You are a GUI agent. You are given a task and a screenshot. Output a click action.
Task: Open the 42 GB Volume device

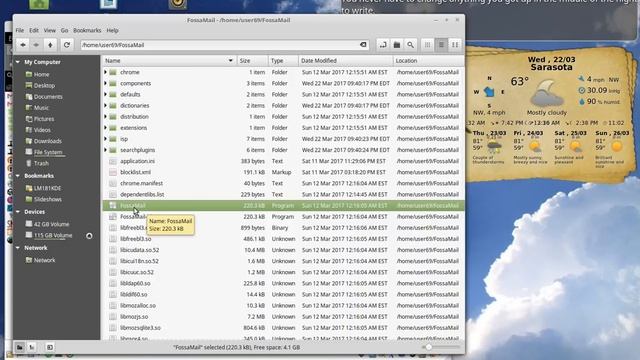click(x=51, y=224)
